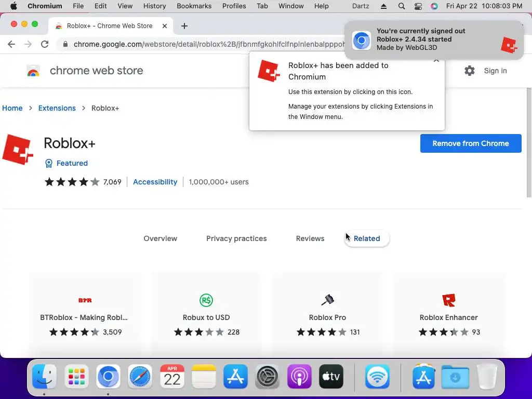Open Launchpad from the dock
This screenshot has height=399, width=532.
tap(76, 377)
